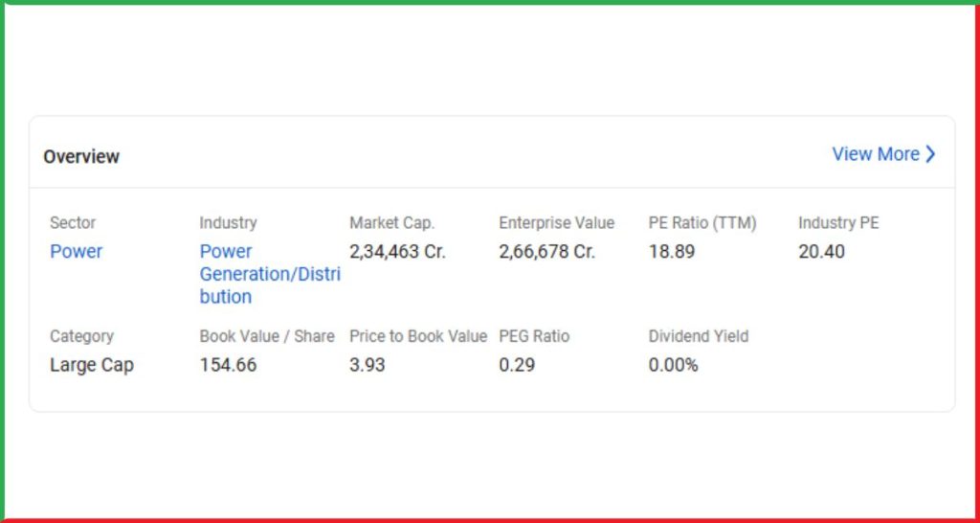Click the Industry PE label
The height and width of the screenshot is (523, 980).
tap(838, 223)
